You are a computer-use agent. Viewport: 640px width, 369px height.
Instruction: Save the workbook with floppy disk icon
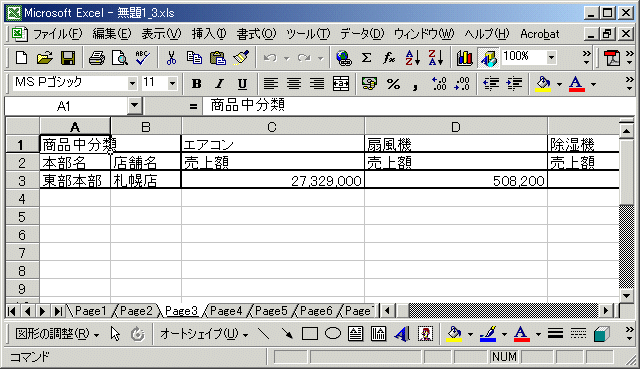click(68, 58)
